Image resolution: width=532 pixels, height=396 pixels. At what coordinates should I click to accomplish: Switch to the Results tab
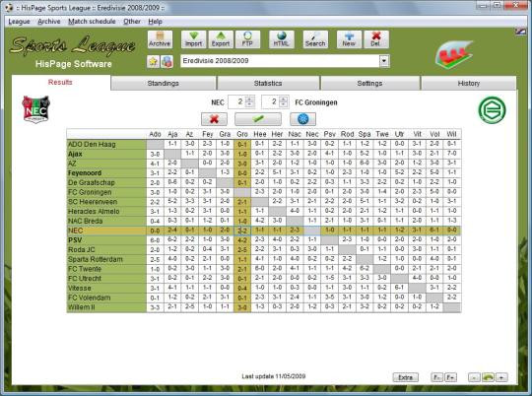tap(60, 83)
